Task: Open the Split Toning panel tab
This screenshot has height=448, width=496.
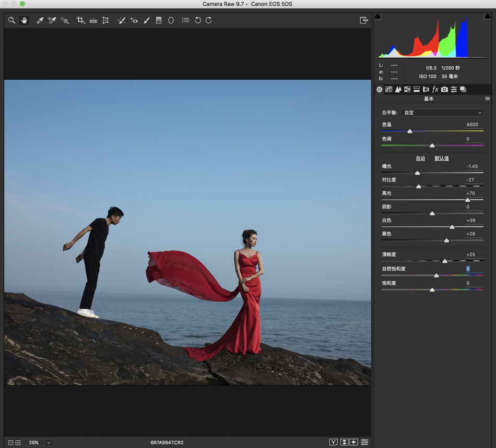Action: click(x=417, y=89)
